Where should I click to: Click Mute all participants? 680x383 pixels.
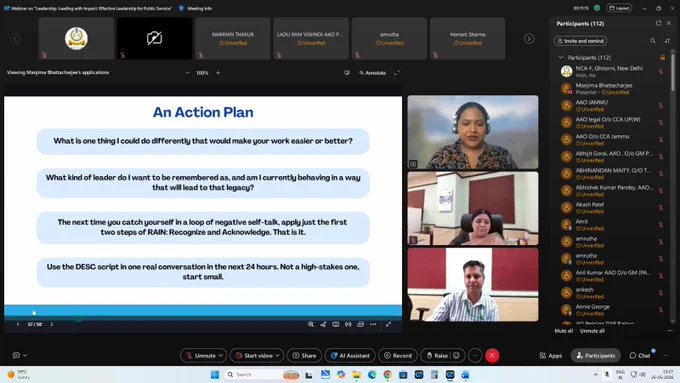pos(563,331)
